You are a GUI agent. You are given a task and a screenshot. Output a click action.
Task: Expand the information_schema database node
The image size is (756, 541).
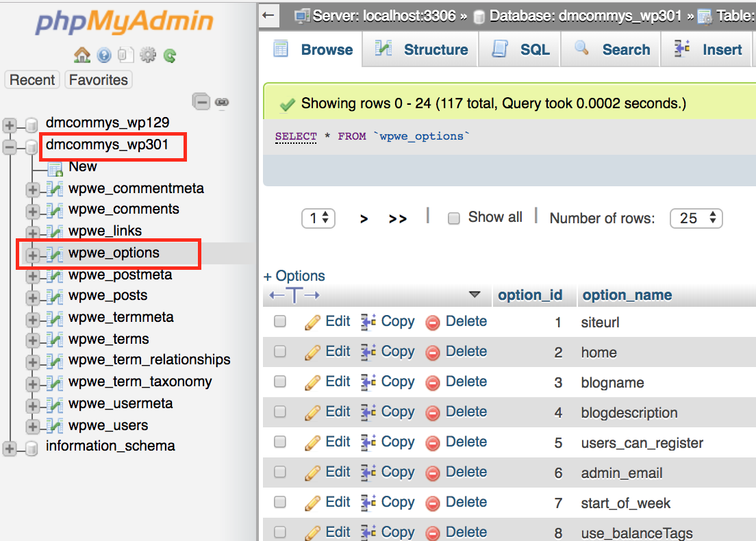9,449
